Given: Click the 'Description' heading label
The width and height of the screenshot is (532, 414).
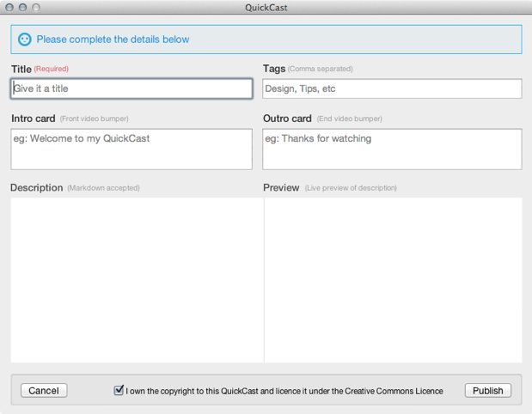Looking at the screenshot, I should [x=37, y=188].
